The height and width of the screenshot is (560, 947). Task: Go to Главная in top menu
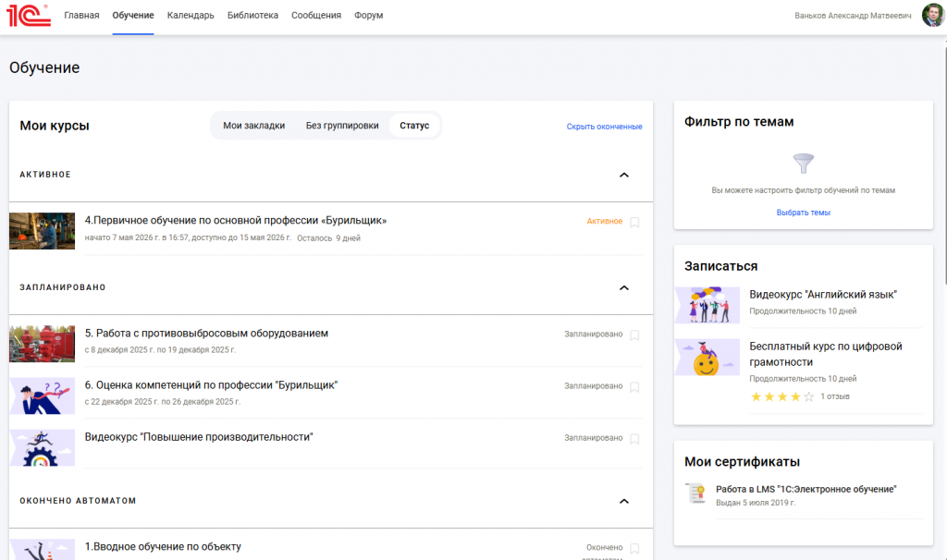click(81, 15)
